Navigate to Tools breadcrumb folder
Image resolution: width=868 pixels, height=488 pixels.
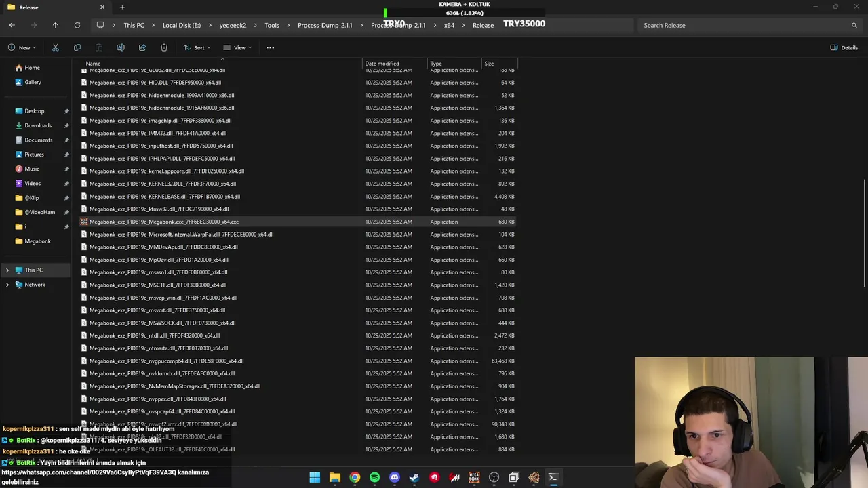[272, 25]
